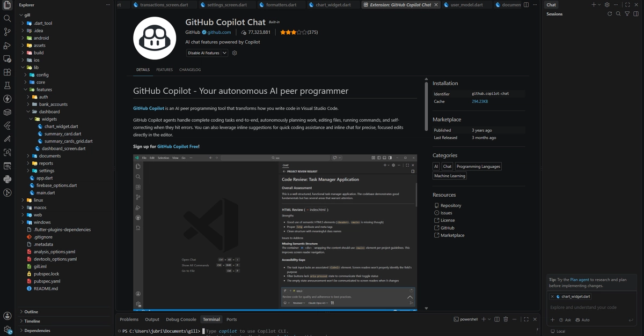Viewport: 644px width, 336px height.
Task: Open the Extensions view in activity bar
Action: [x=8, y=72]
